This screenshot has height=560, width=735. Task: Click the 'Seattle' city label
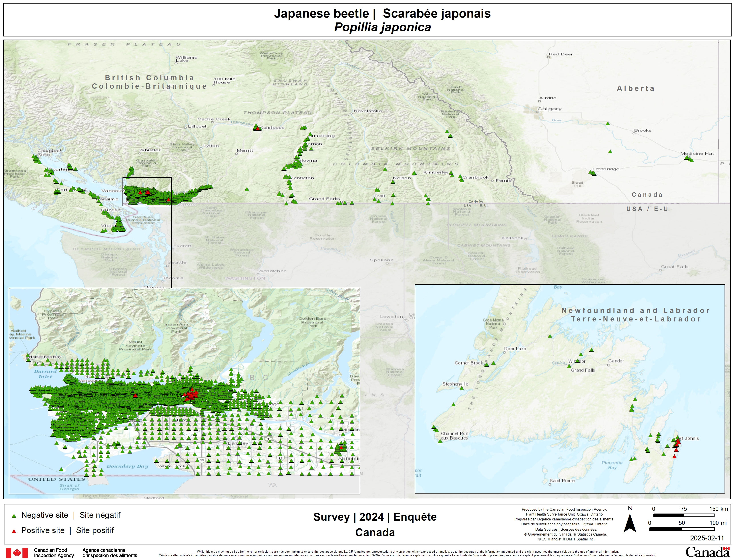(x=177, y=262)
